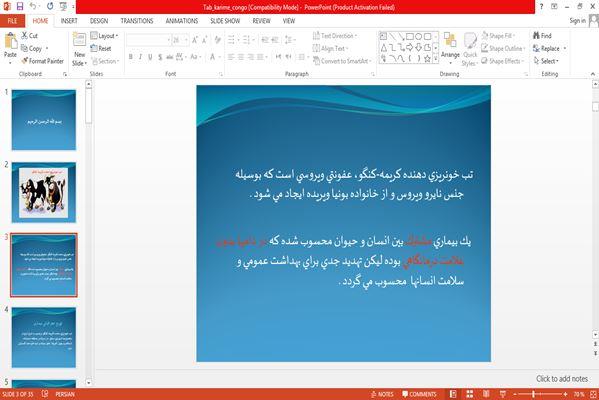The height and width of the screenshot is (400, 599).
Task: Toggle Strikethrough formatting
Action: pos(170,57)
